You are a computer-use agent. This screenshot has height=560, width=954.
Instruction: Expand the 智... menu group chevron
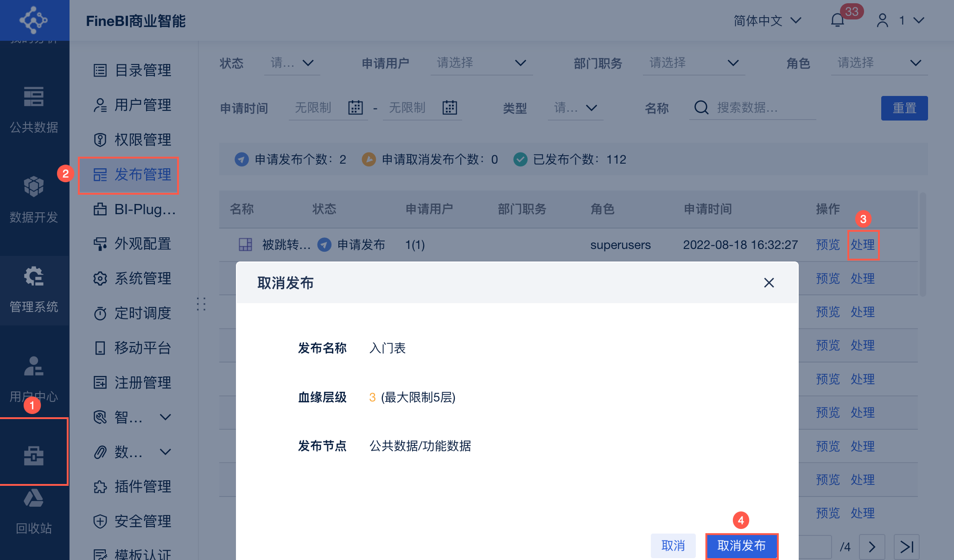tap(165, 417)
